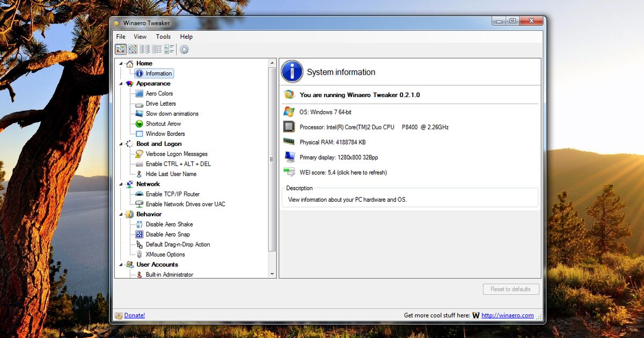Click the Aero Colors icon in the tree
644x338 pixels.
(140, 93)
